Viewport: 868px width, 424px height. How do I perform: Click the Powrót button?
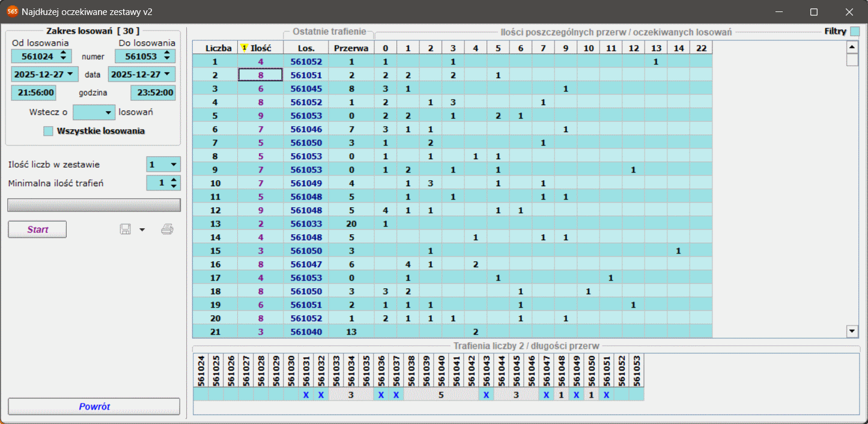coord(94,407)
